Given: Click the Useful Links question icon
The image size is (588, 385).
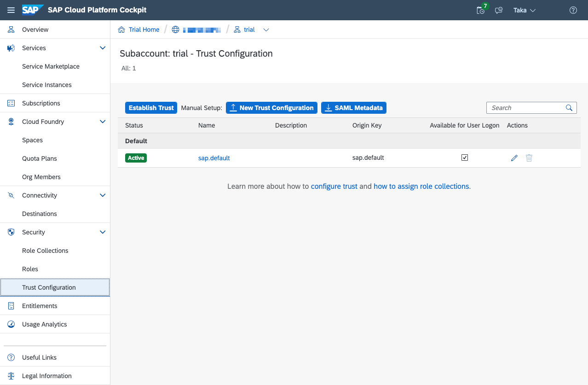Looking at the screenshot, I should 11,357.
